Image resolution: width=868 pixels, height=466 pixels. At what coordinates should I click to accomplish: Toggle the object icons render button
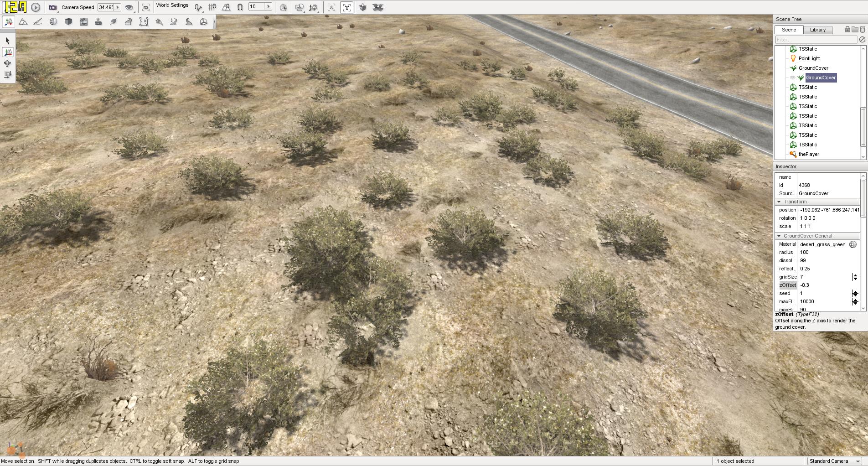tap(331, 7)
